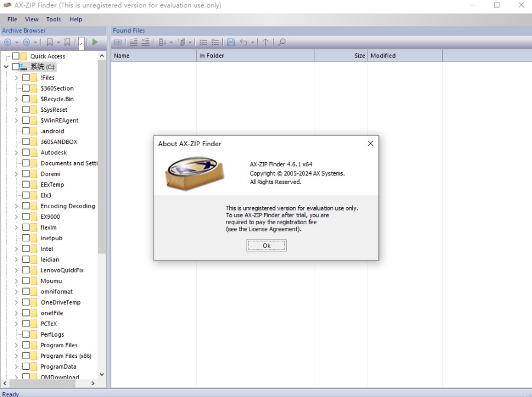Screen dimensions: 532x397
Task: Click the Size column header
Action: (x=340, y=56)
